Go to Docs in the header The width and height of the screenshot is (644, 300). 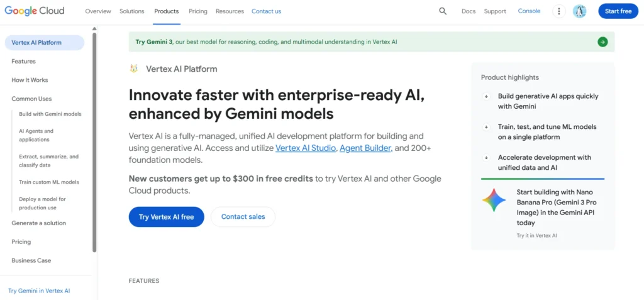(x=468, y=11)
